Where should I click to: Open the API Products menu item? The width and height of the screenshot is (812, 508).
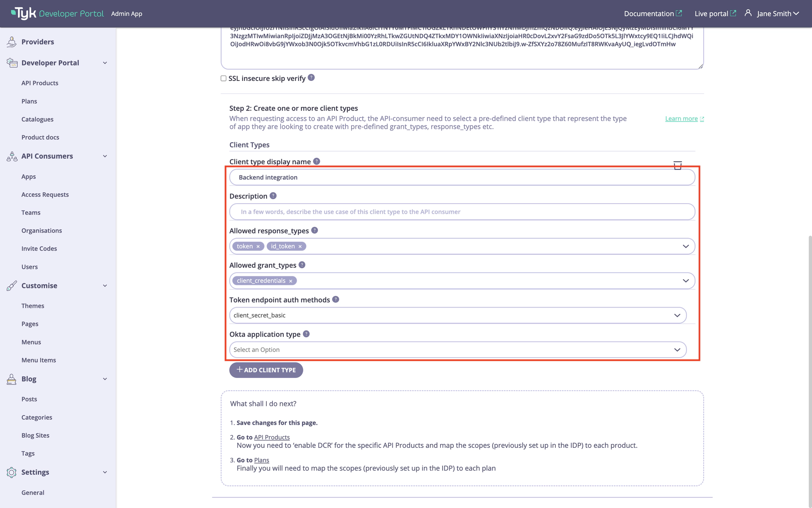[x=40, y=82]
